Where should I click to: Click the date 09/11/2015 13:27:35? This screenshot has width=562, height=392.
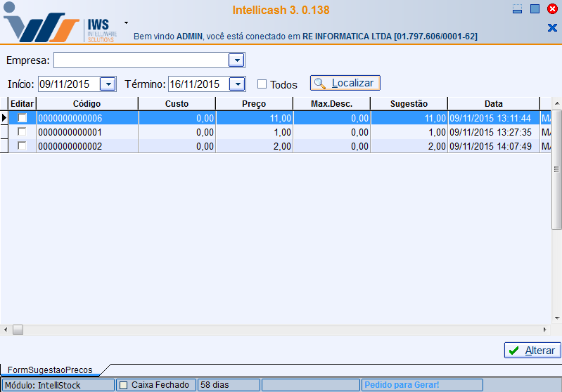[494, 132]
